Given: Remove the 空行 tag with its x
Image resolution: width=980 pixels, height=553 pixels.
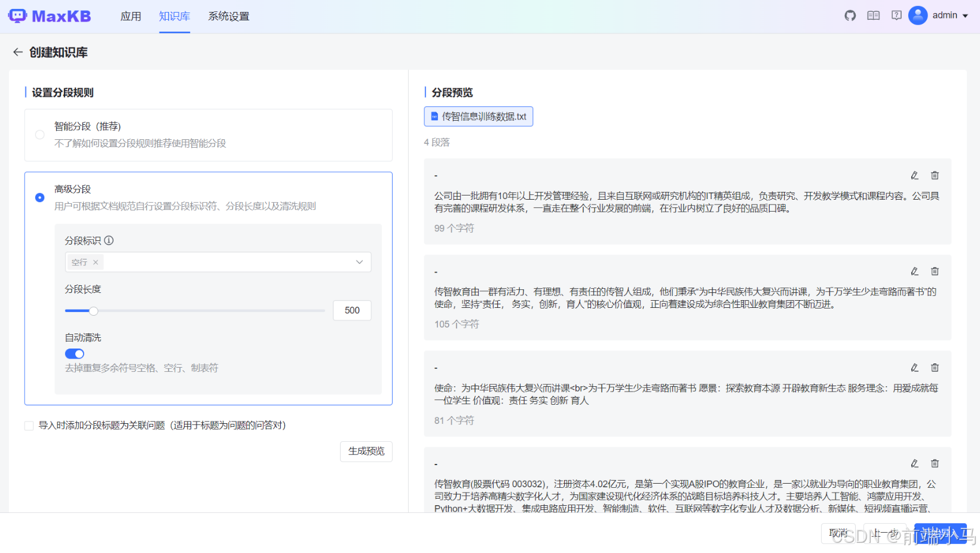Looking at the screenshot, I should point(96,262).
